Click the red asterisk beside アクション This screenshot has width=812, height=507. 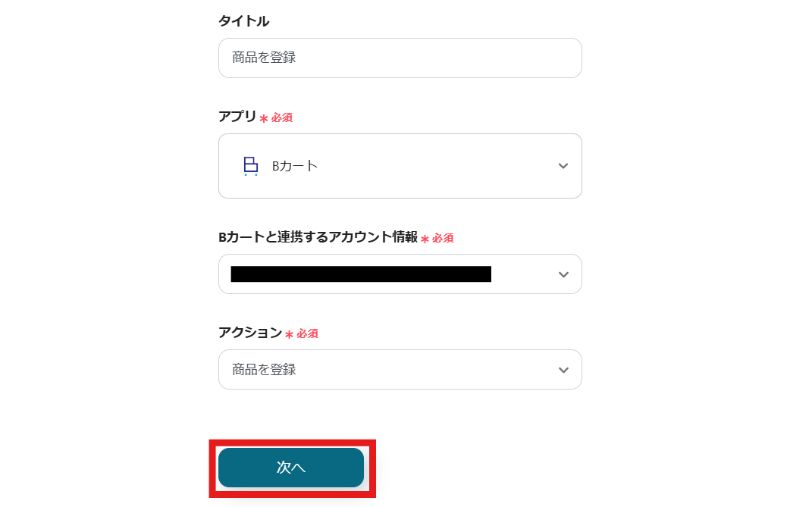[289, 334]
